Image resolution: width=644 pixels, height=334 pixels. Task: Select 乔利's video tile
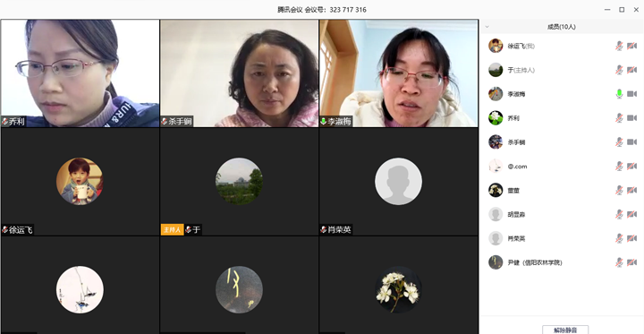[x=80, y=73]
